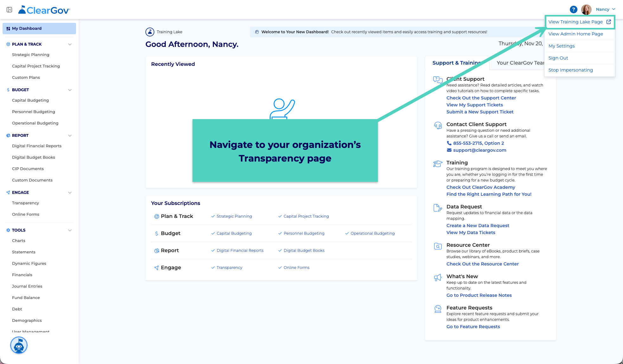Collapse the PLAN & TRACK section chevron
The image size is (623, 364).
[70, 44]
